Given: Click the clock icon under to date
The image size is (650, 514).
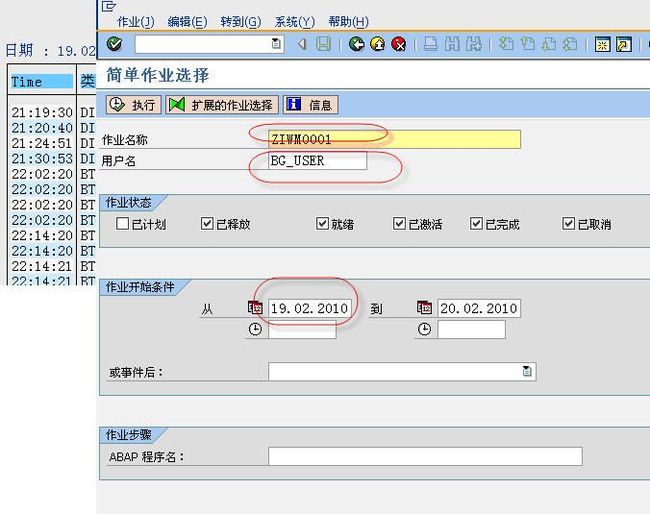Looking at the screenshot, I should coord(424,330).
